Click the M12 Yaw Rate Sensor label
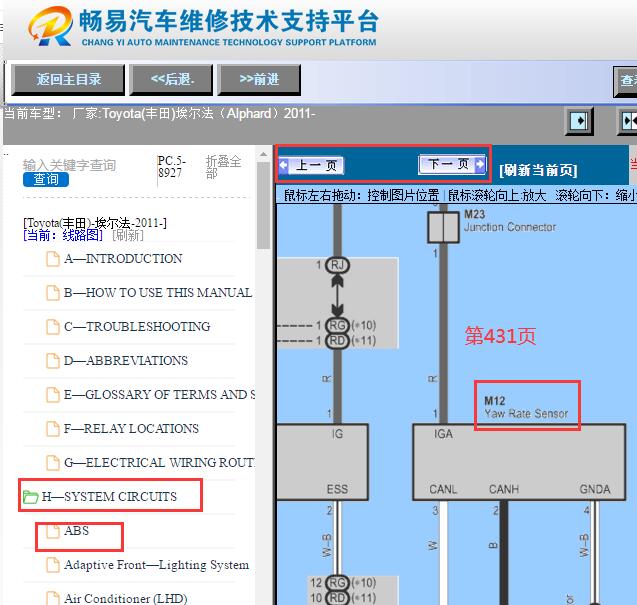 [x=526, y=408]
